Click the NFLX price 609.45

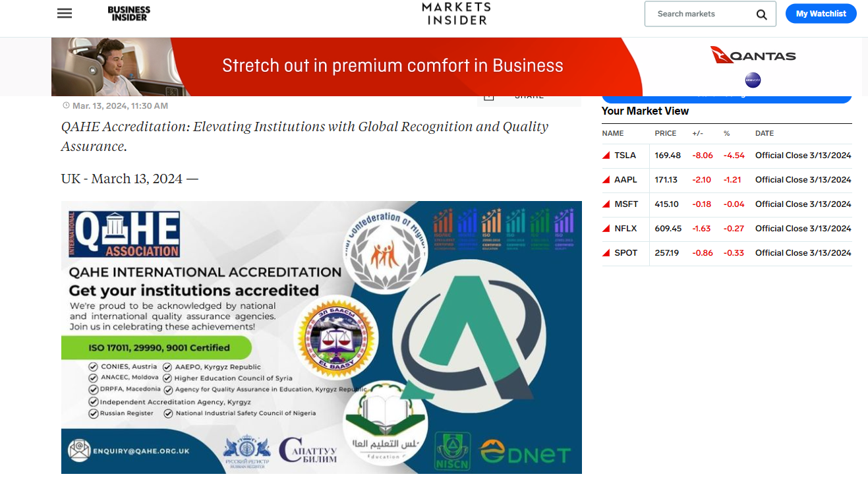point(668,229)
